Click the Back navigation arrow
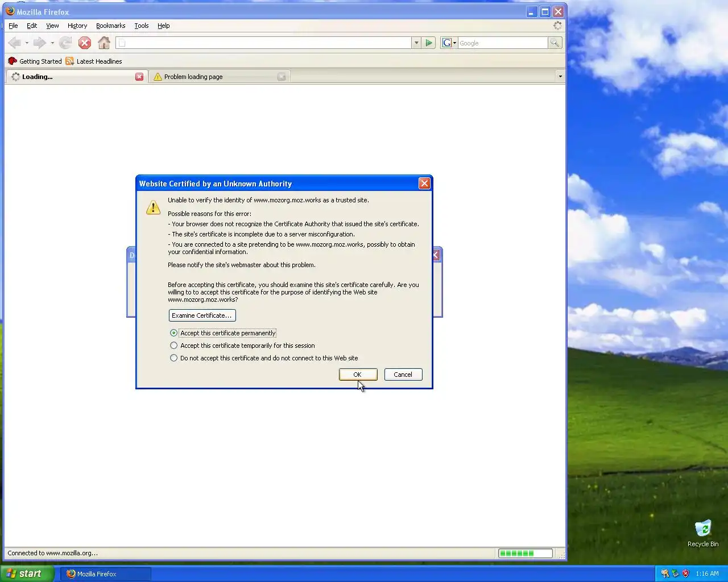The width and height of the screenshot is (728, 582). point(14,43)
